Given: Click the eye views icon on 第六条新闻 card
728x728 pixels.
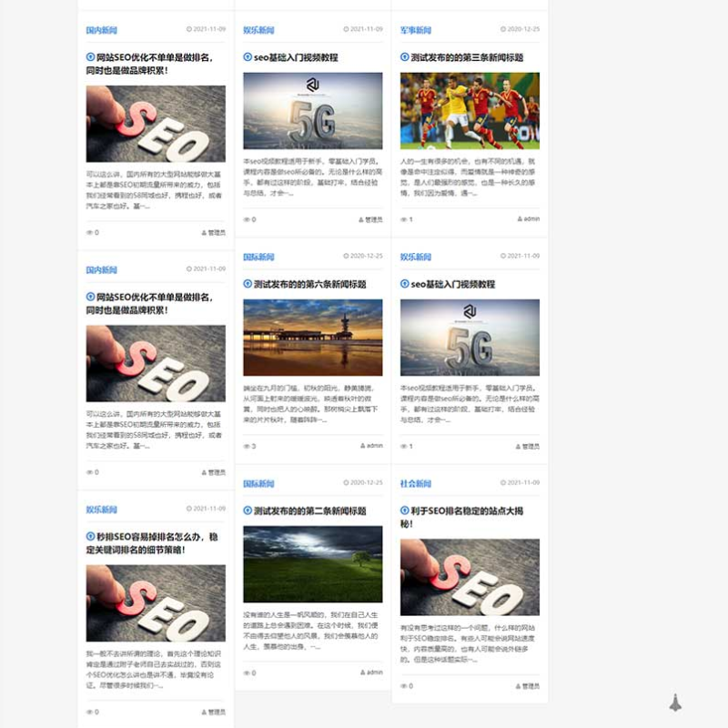Looking at the screenshot, I should pos(247,446).
